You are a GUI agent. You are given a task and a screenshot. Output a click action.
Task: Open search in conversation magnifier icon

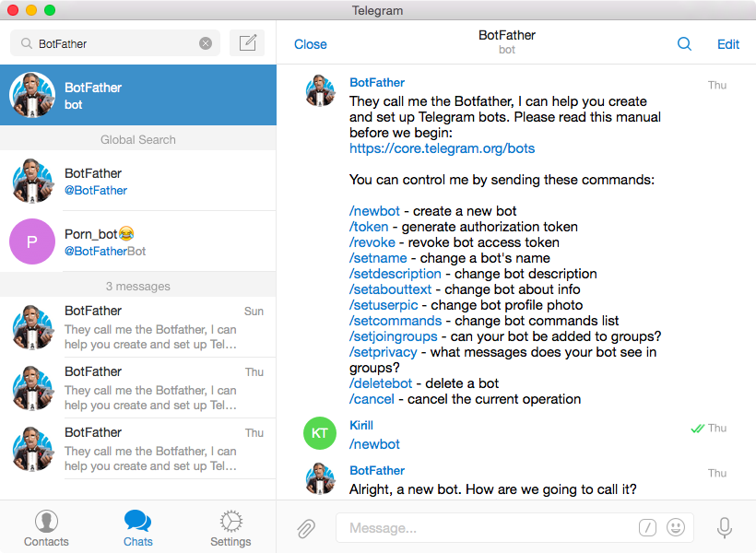(x=684, y=44)
